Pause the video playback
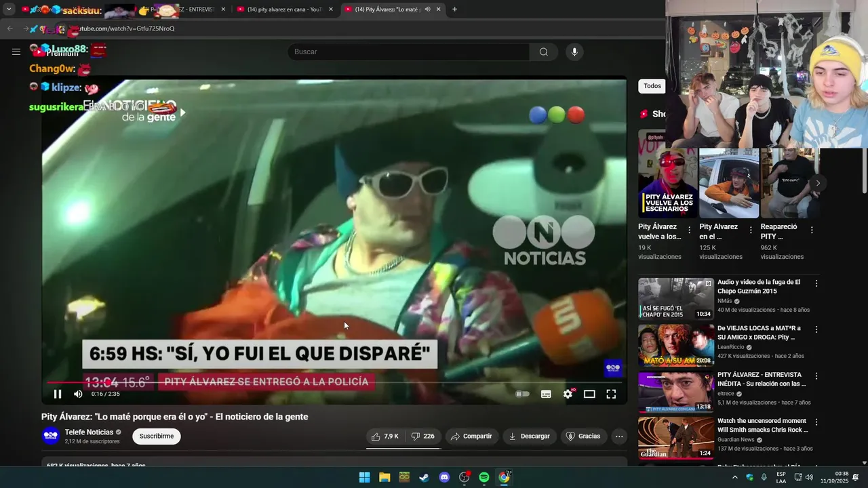Screen dimensions: 868x488 click(58, 394)
